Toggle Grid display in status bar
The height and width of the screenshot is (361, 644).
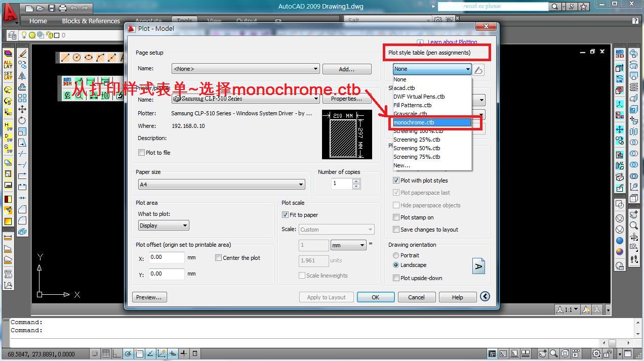point(106,353)
